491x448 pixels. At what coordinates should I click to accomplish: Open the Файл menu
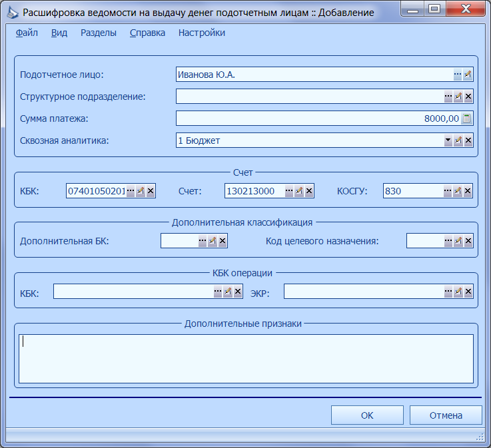click(27, 33)
